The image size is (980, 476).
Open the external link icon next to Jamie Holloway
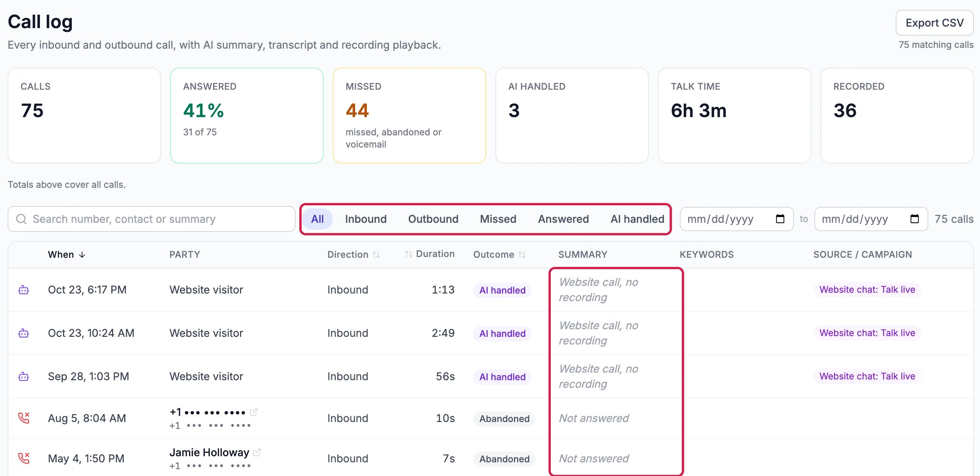tap(257, 452)
